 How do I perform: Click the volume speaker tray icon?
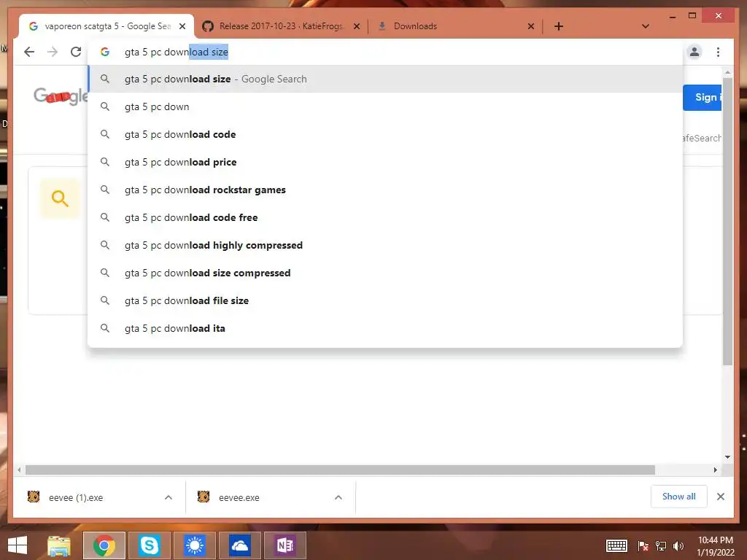click(x=678, y=545)
